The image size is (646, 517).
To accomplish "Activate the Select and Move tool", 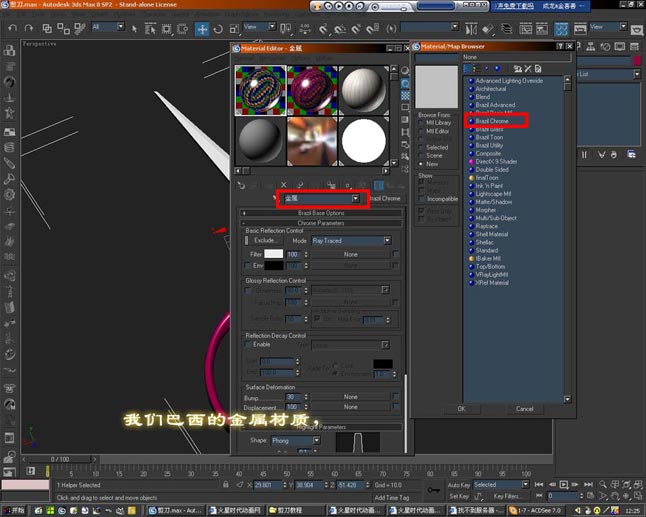I will tap(202, 29).
